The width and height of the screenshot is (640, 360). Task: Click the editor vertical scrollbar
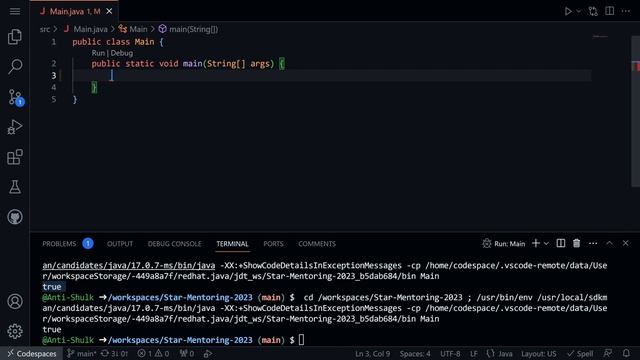coord(636,110)
